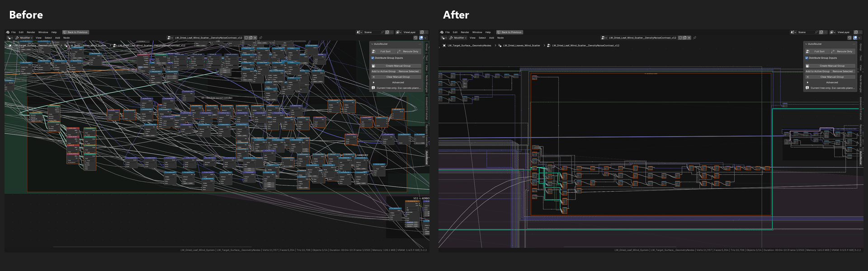The image size is (868, 271).
Task: Click LW_Target_Surface breadcrumb in After window
Action: [x=469, y=46]
